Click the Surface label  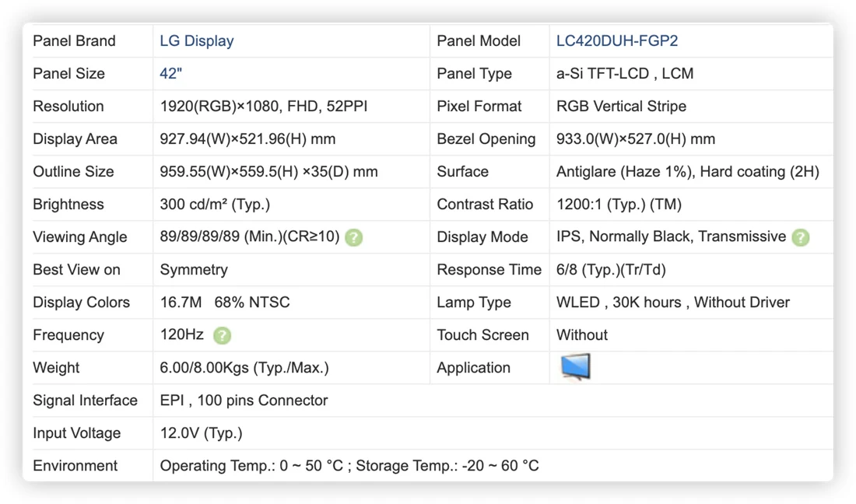[x=463, y=172]
